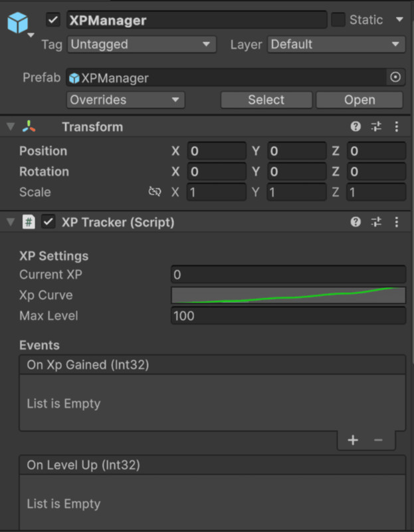The image size is (414, 532).
Task: Open the Layer dropdown
Action: (x=336, y=45)
